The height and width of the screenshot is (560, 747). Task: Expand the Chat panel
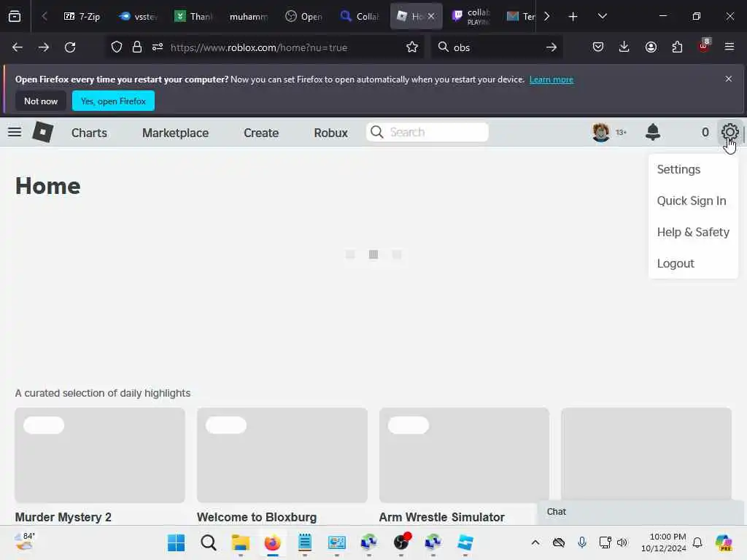641,512
